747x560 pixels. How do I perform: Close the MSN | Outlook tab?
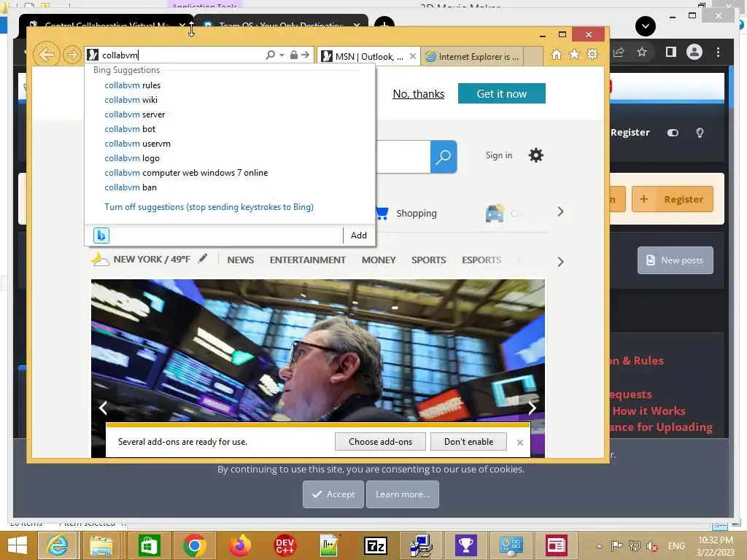[x=413, y=56]
